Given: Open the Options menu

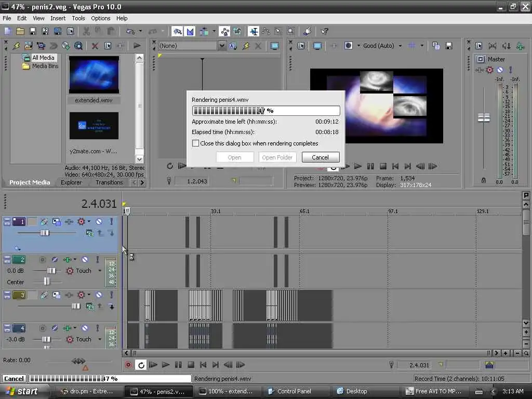Looking at the screenshot, I should 100,18.
